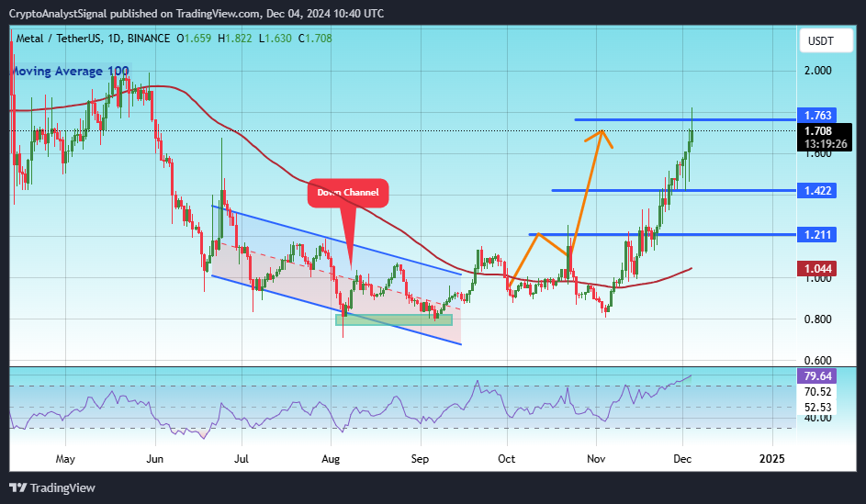Click the Jul label on time axis
This screenshot has height=504, width=866.
pos(242,459)
